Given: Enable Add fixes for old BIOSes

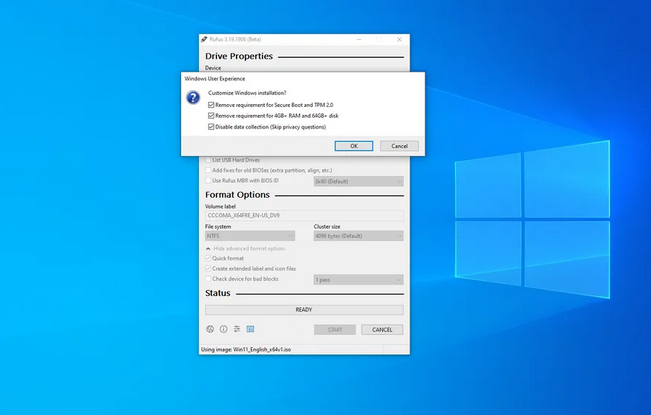Looking at the screenshot, I should [x=208, y=170].
